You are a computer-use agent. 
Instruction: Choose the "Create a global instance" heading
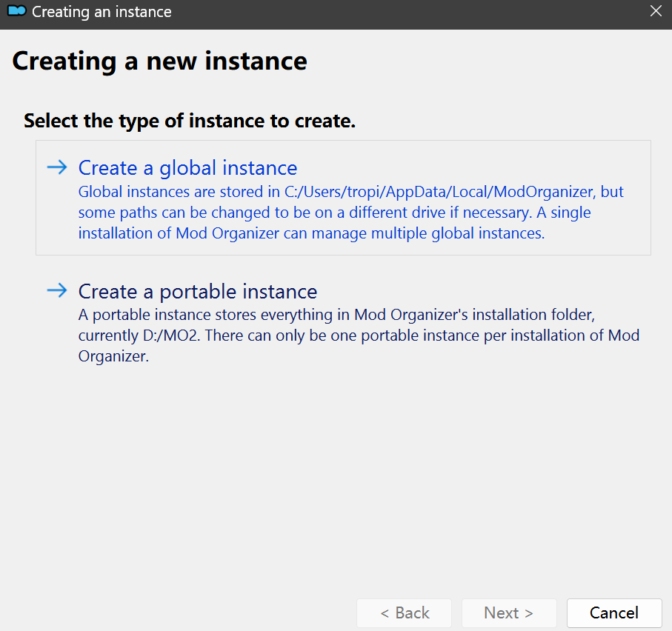tap(187, 168)
